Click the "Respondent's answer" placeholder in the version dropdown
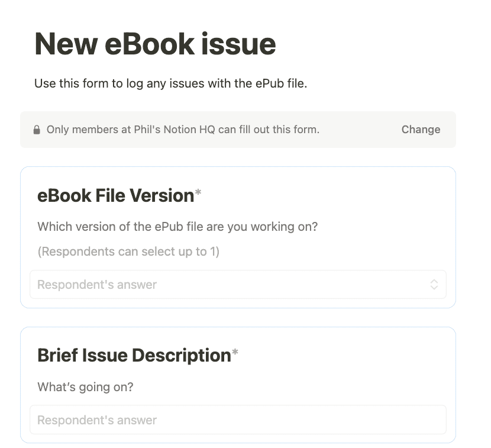Screen dimensions: 491x448 coord(97,285)
